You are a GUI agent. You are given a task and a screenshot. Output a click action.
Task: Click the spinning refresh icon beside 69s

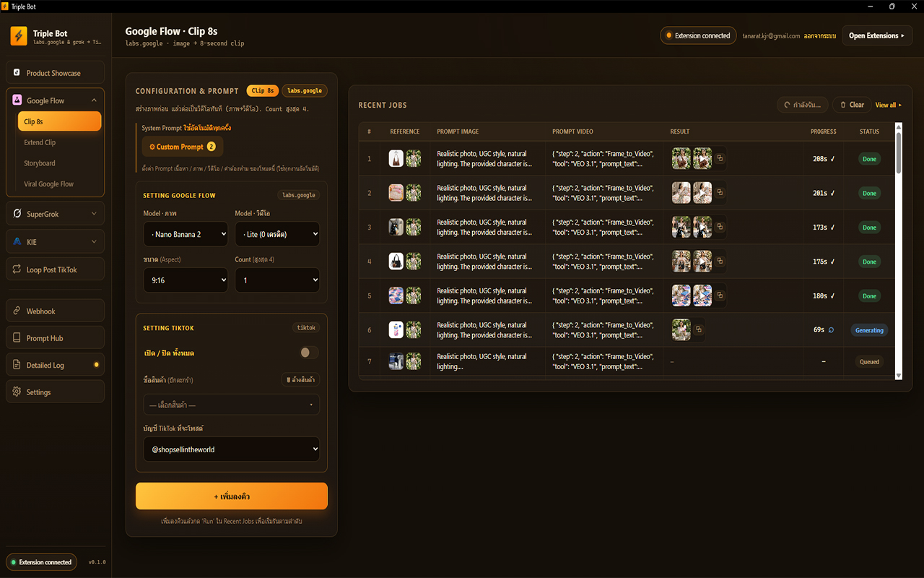click(x=831, y=330)
